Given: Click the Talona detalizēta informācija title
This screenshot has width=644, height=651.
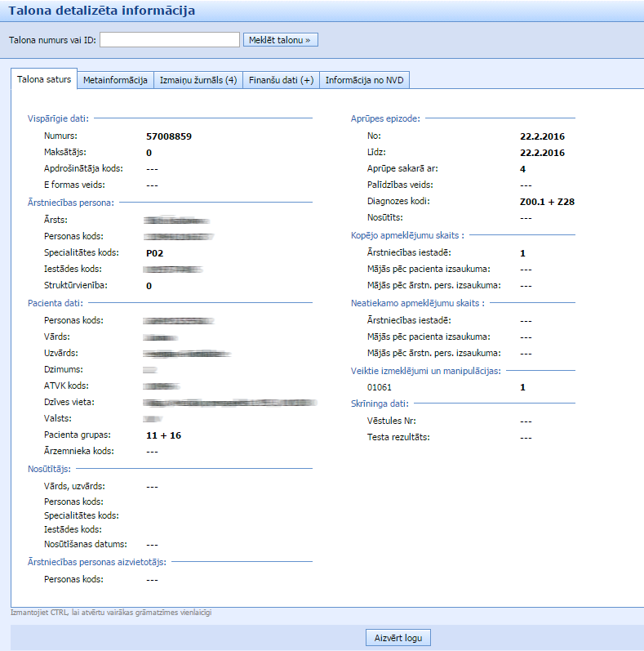Looking at the screenshot, I should tap(101, 11).
